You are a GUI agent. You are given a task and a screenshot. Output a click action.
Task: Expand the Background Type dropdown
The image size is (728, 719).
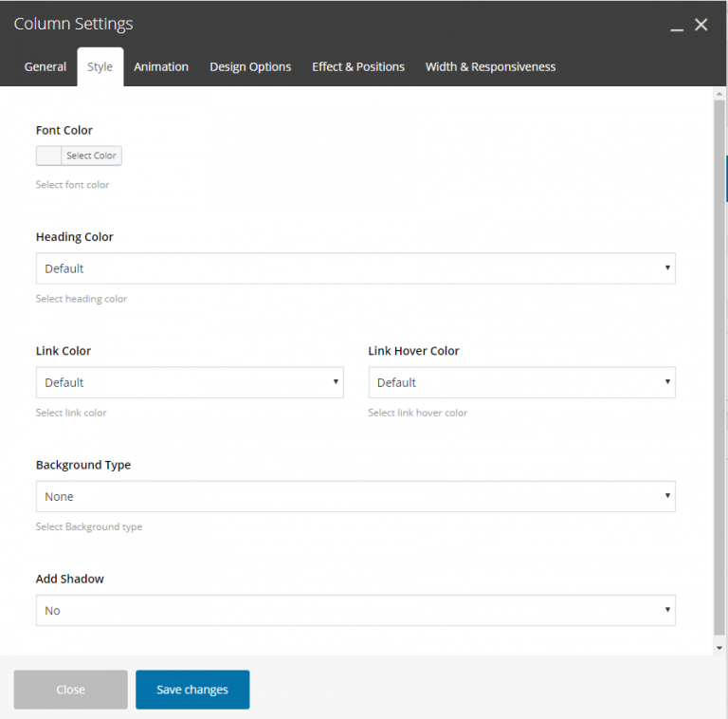click(355, 496)
